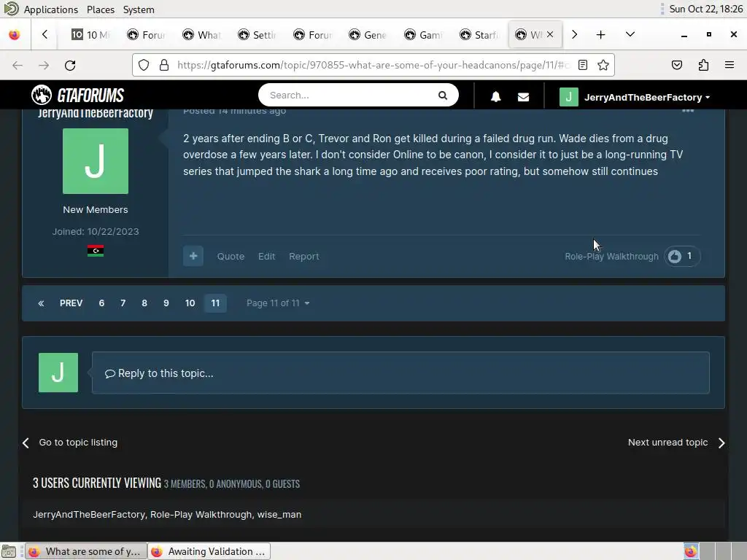The height and width of the screenshot is (560, 747).
Task: Select current page 11 button
Action: 215,303
